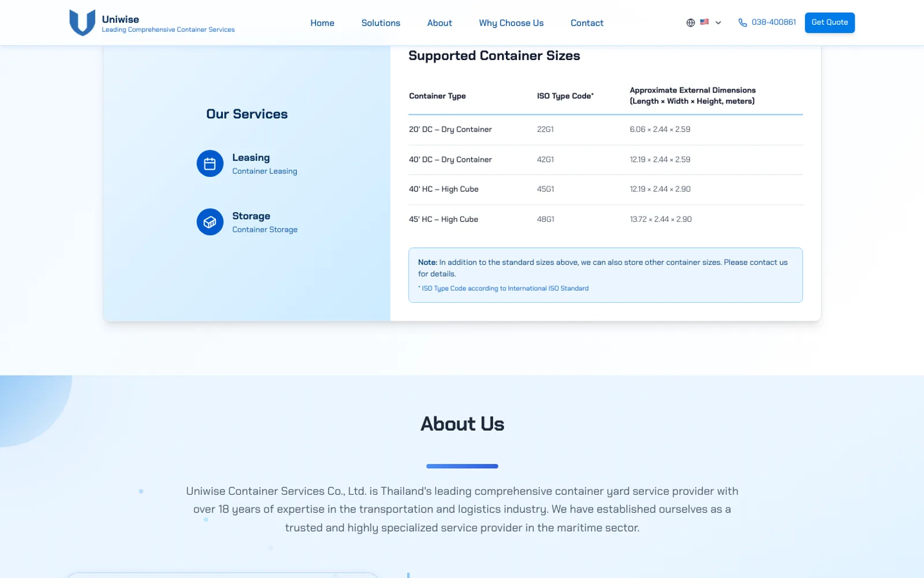
Task: Click the About Us heading
Action: pyautogui.click(x=462, y=424)
